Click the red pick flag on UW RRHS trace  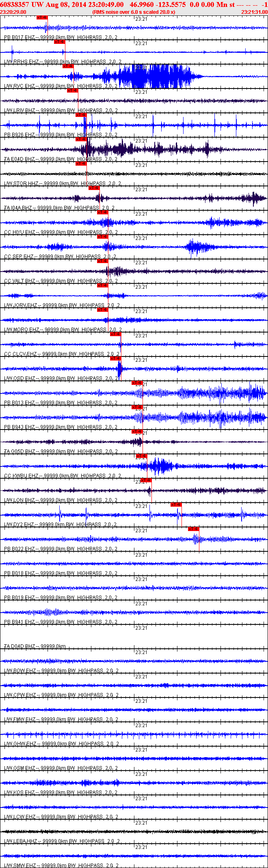(x=59, y=42)
